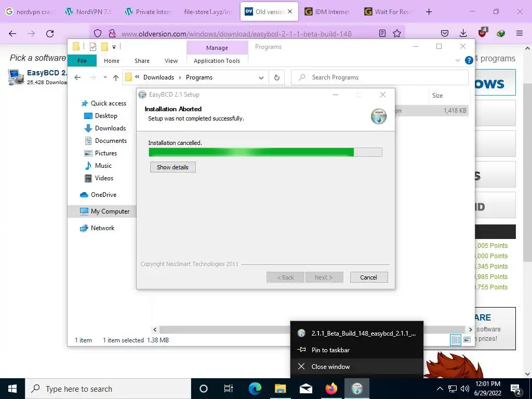Go back in Firefox browser
This screenshot has height=399, width=532.
tap(12, 34)
